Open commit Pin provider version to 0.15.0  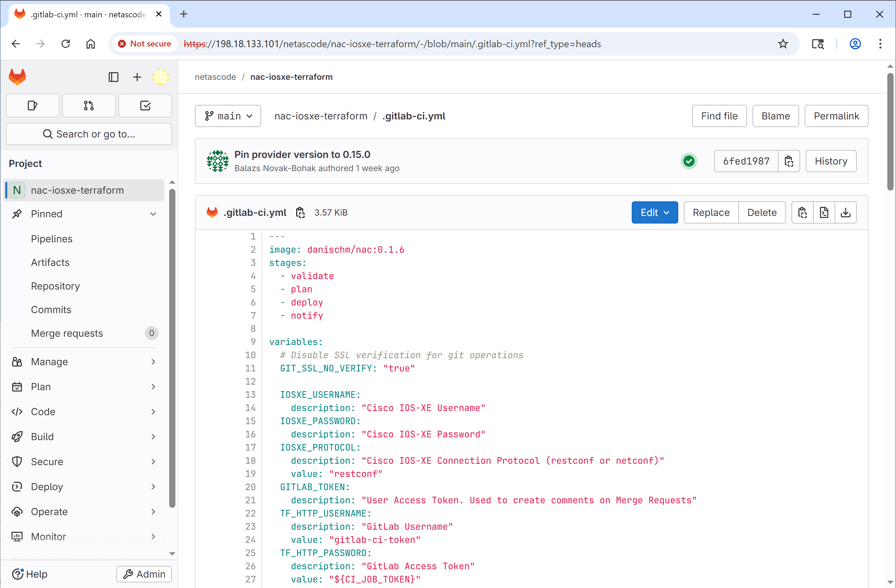302,154
